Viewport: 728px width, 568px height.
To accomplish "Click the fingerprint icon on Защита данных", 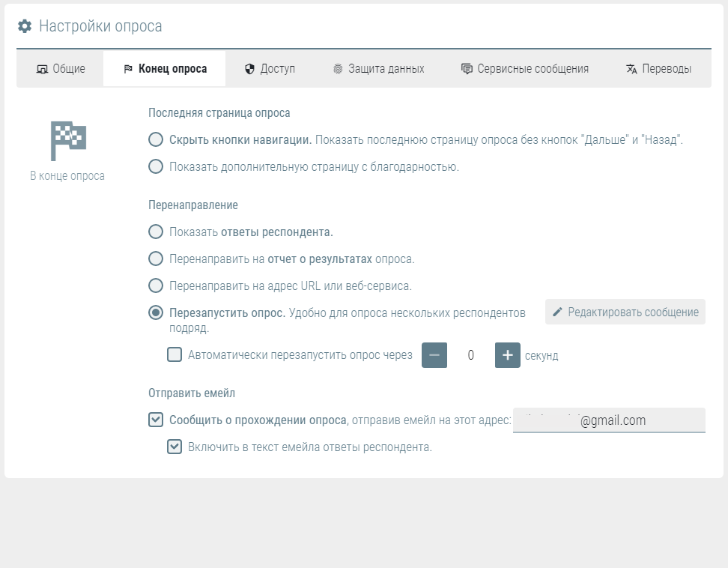I will pos(338,69).
